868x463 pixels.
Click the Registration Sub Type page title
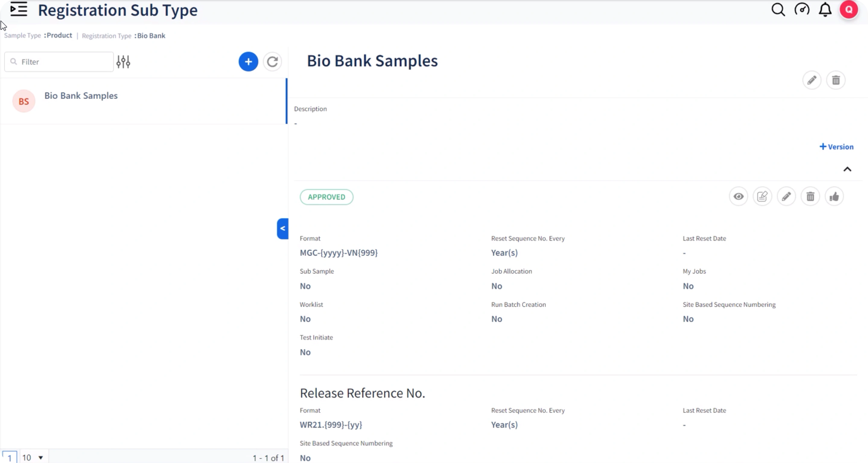118,10
